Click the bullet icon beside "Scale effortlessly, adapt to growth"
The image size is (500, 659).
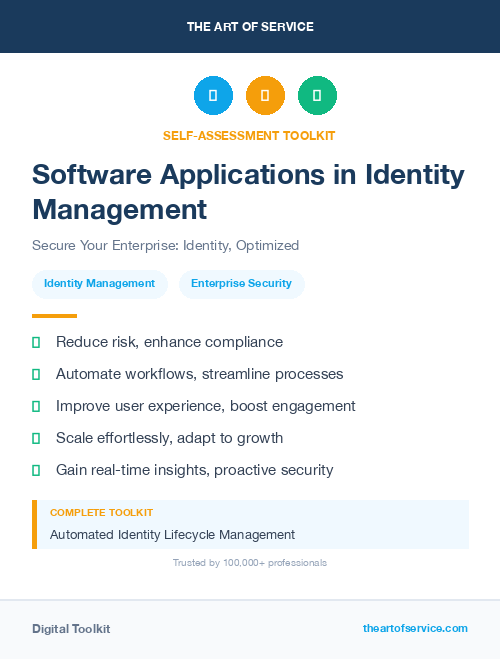pyautogui.click(x=36, y=438)
